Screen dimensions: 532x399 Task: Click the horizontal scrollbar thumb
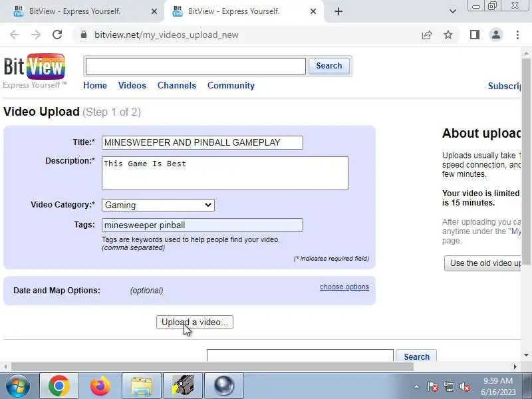[212, 367]
